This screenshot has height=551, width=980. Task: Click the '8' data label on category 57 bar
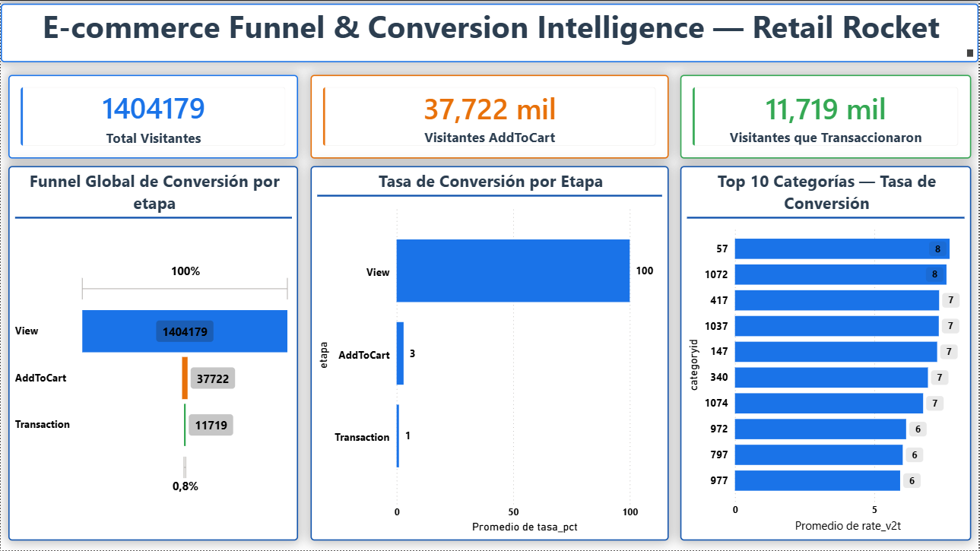tap(937, 249)
